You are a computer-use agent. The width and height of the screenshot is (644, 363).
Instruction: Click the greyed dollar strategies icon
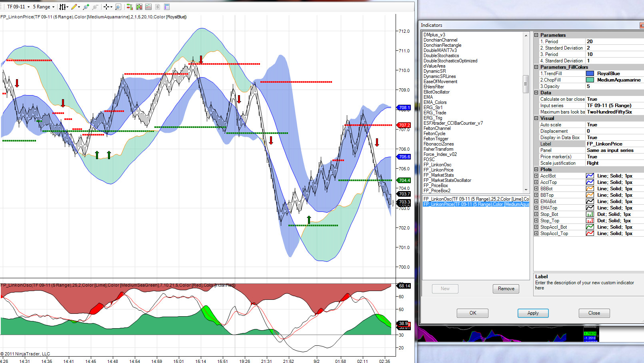point(158,7)
